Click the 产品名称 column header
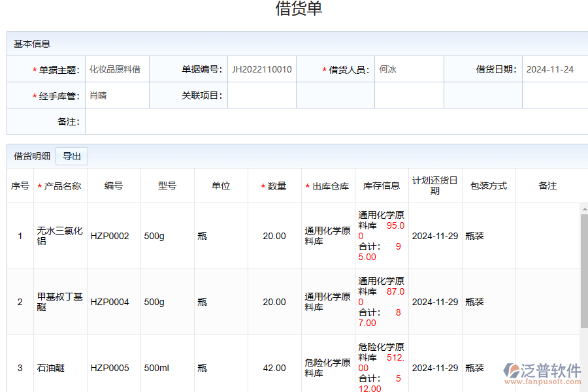The width and height of the screenshot is (588, 392). pyautogui.click(x=61, y=186)
